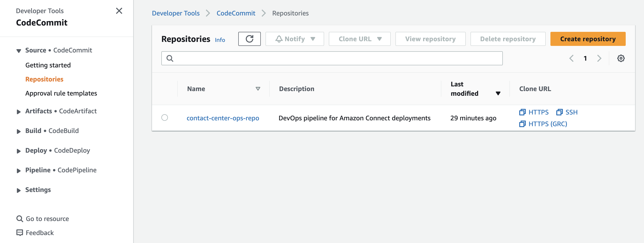Copy the HTTPS clone URL
Screen dimensions: 644x243
[534, 112]
